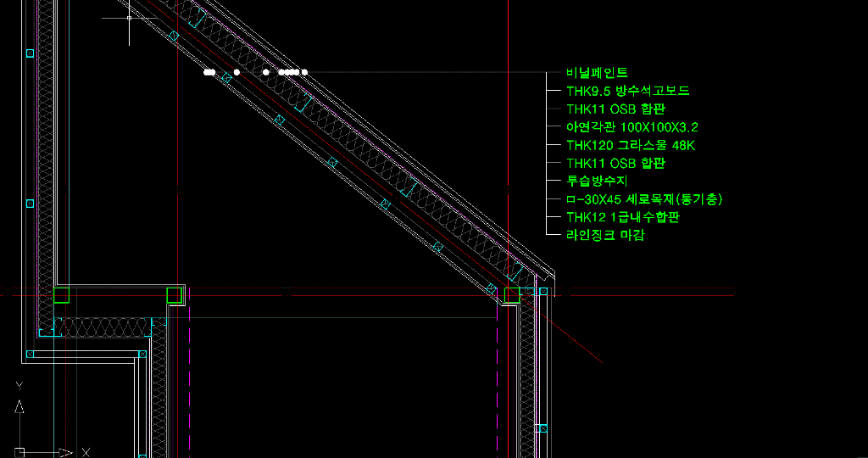Click the crosshair cursor center box
This screenshot has height=458, width=868.
coord(129,17)
